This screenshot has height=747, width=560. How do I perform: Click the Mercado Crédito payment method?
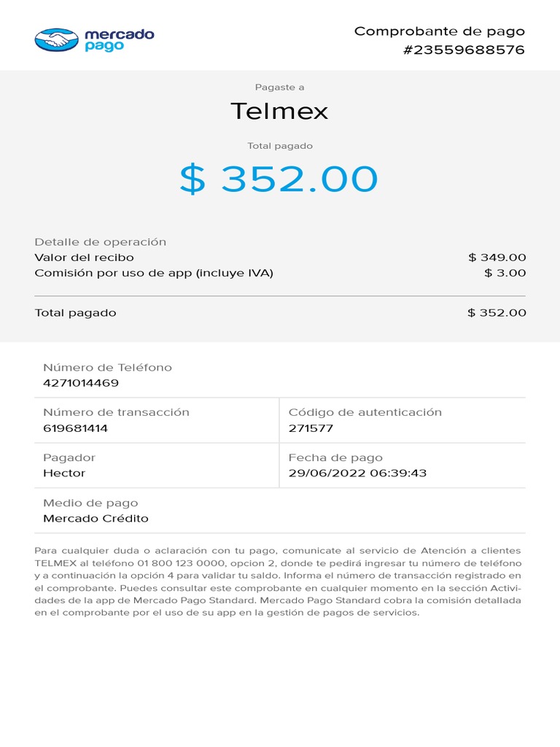96,519
